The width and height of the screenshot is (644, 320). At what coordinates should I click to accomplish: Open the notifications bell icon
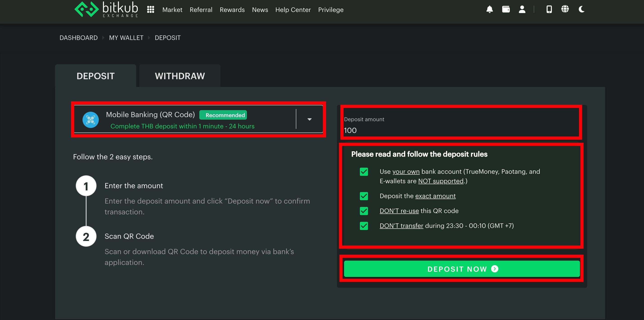point(489,9)
